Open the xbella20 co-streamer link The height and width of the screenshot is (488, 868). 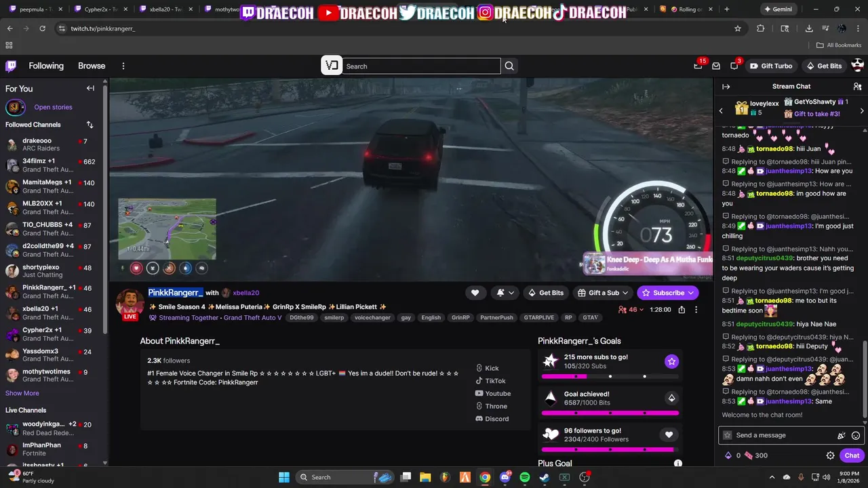pos(245,293)
